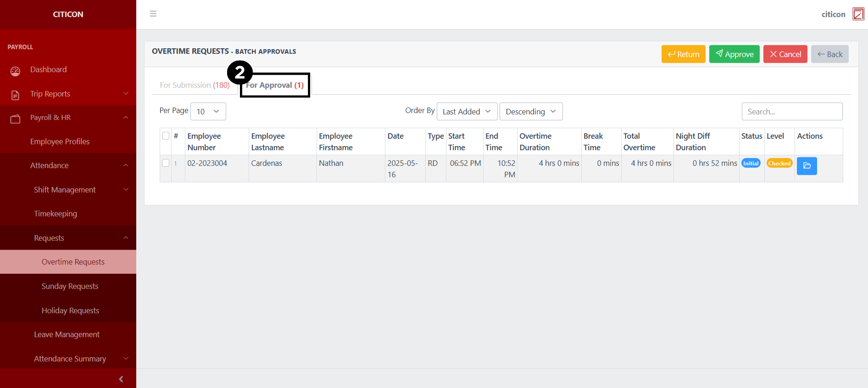
Task: Toggle the select-all header checkbox
Action: pyautogui.click(x=166, y=136)
